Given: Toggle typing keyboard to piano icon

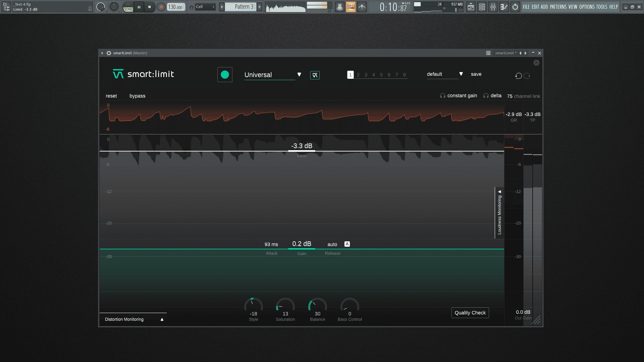Looking at the screenshot, I should click(x=351, y=7).
